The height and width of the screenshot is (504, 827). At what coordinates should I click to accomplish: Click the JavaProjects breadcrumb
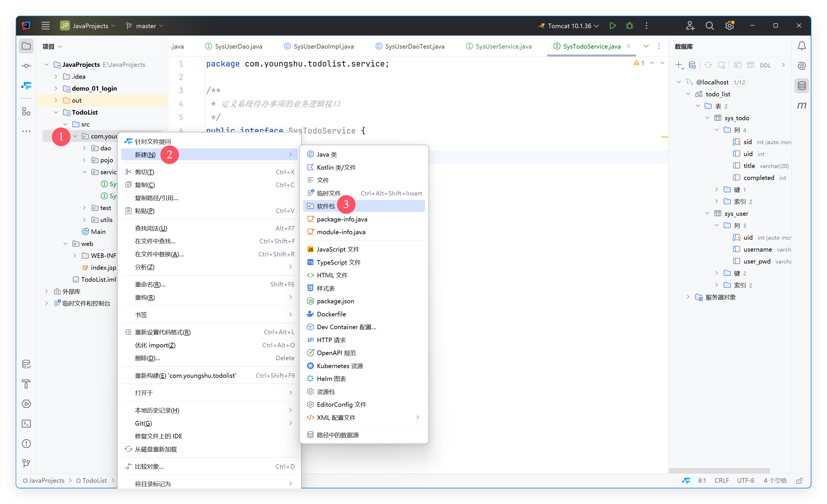click(x=43, y=480)
